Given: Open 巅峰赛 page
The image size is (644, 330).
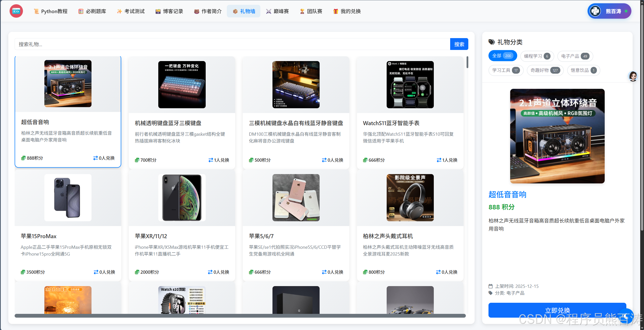Looking at the screenshot, I should click(278, 11).
